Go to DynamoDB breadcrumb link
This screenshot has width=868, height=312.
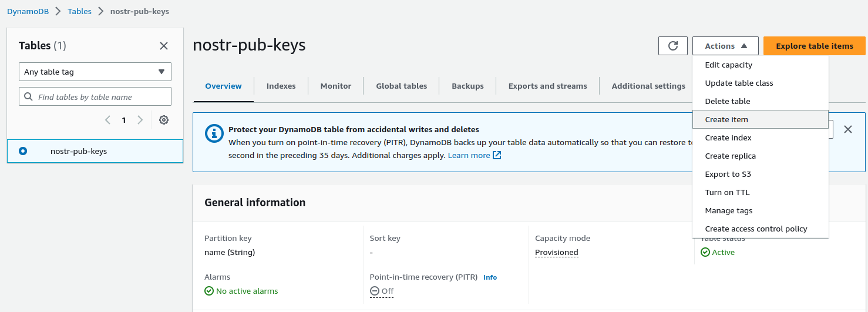[x=28, y=11]
